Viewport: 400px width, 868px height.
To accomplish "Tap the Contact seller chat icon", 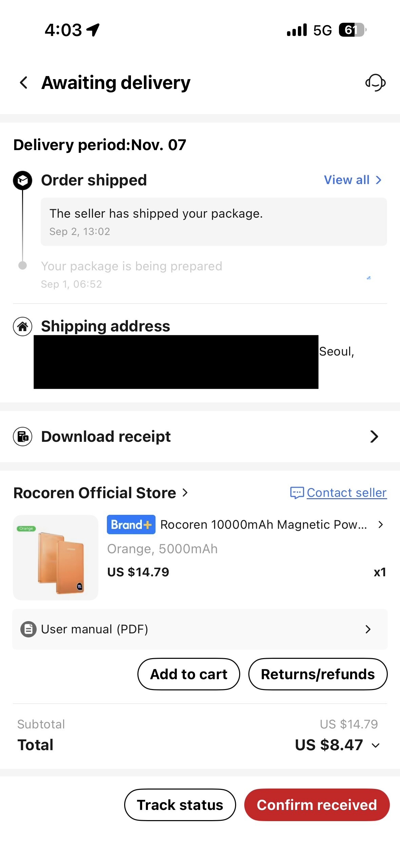I will 297,493.
